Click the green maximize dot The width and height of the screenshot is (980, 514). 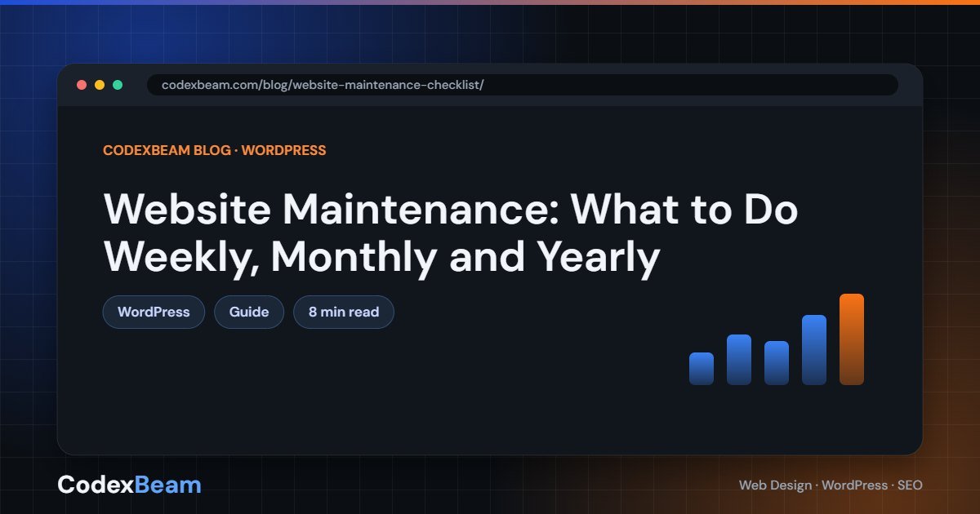click(118, 85)
